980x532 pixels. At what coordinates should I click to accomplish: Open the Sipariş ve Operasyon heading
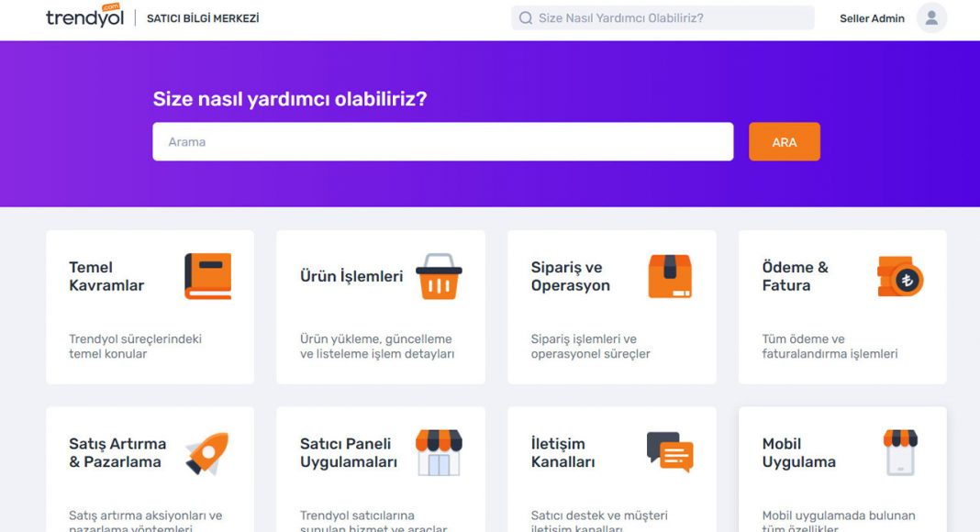pos(570,276)
